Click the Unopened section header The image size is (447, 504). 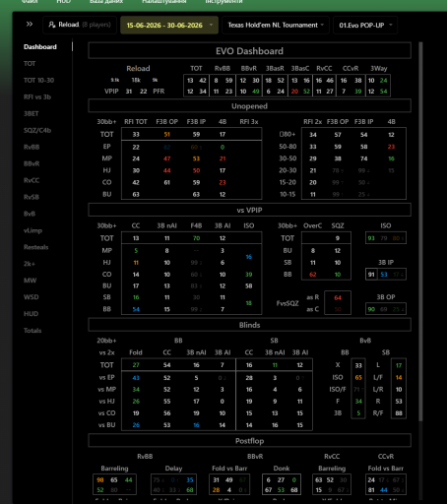click(249, 106)
